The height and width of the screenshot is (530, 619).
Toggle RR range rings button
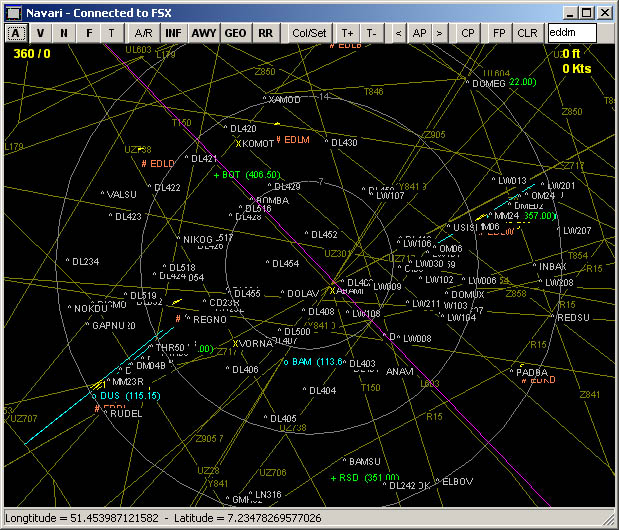pos(265,33)
